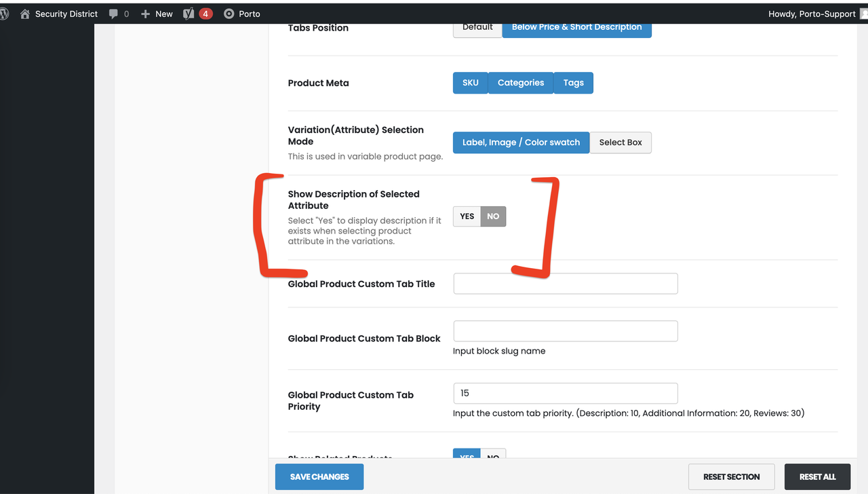This screenshot has width=868, height=494.
Task: Click the Reset All button
Action: (818, 477)
